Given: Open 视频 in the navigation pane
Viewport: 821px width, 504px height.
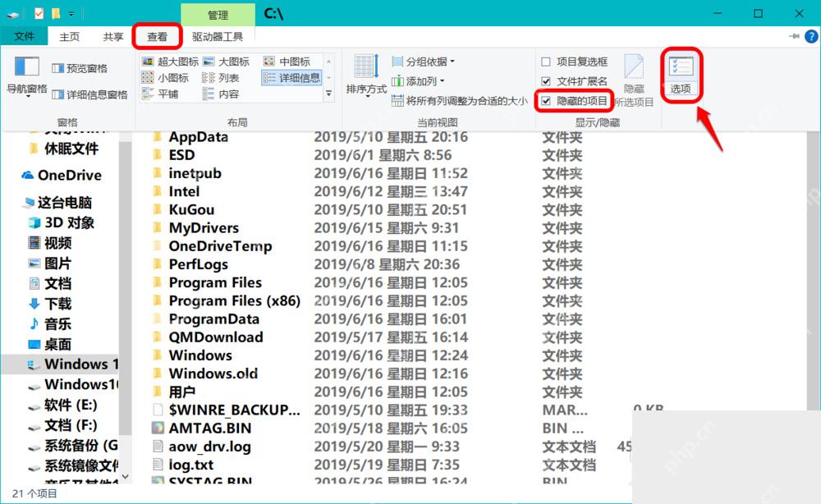Looking at the screenshot, I should [x=50, y=243].
